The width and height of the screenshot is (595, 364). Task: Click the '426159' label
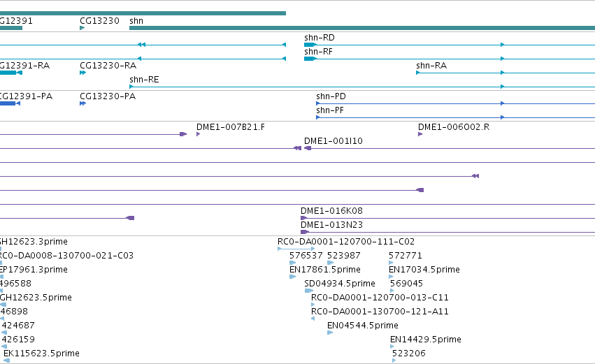(18, 340)
